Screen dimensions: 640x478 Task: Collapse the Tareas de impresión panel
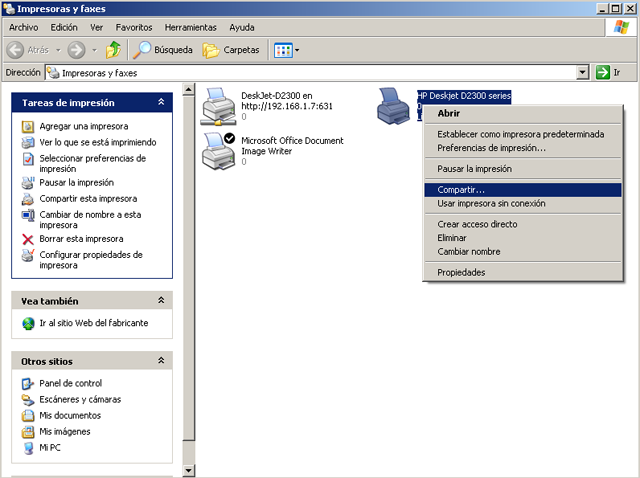click(x=161, y=102)
